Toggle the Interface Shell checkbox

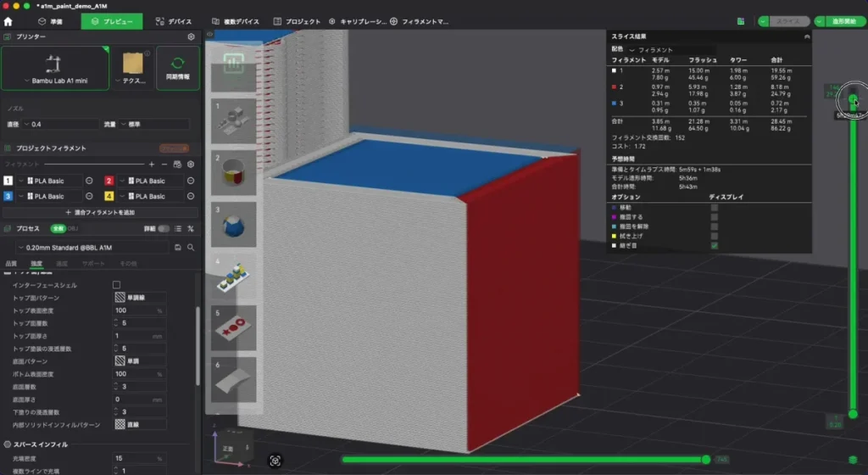tap(116, 285)
